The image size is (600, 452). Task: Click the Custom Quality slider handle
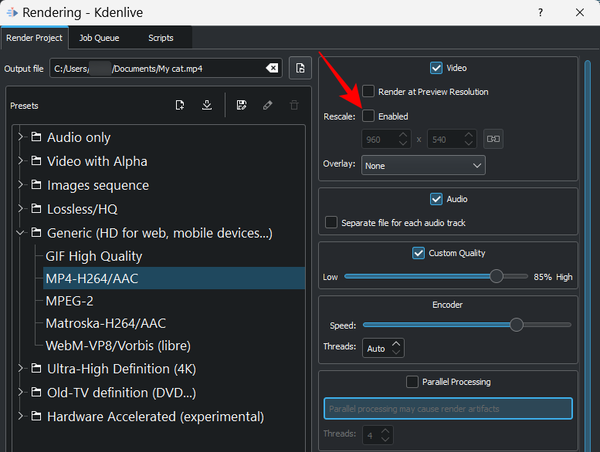(x=496, y=276)
